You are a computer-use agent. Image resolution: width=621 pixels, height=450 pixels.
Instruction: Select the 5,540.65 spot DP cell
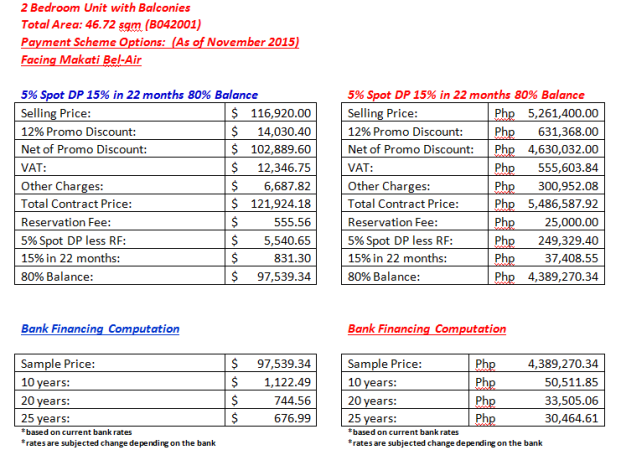(x=271, y=240)
